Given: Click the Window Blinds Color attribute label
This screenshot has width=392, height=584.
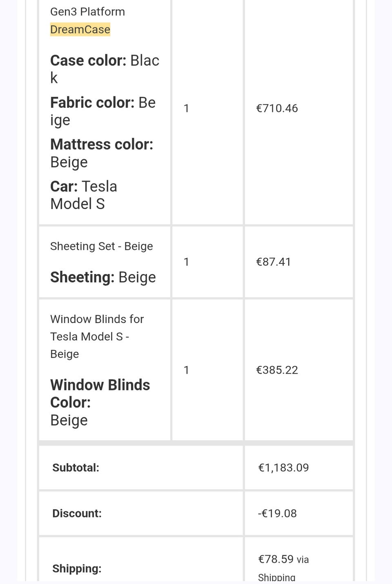Looking at the screenshot, I should tap(100, 394).
